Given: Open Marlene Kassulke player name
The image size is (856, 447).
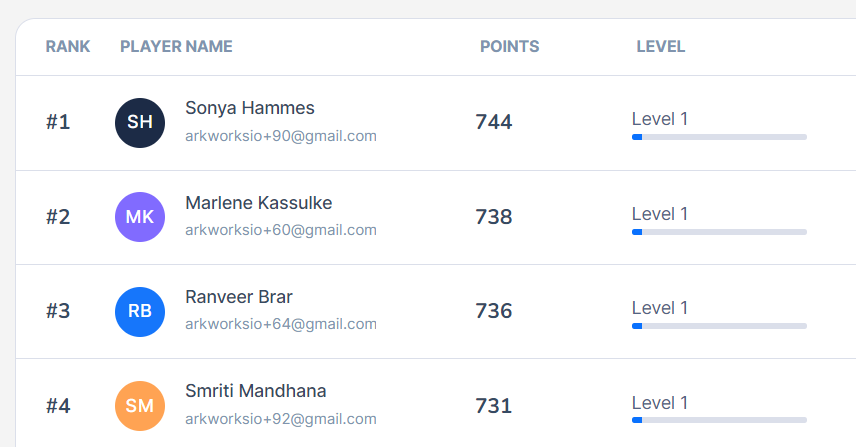Looking at the screenshot, I should pyautogui.click(x=259, y=203).
